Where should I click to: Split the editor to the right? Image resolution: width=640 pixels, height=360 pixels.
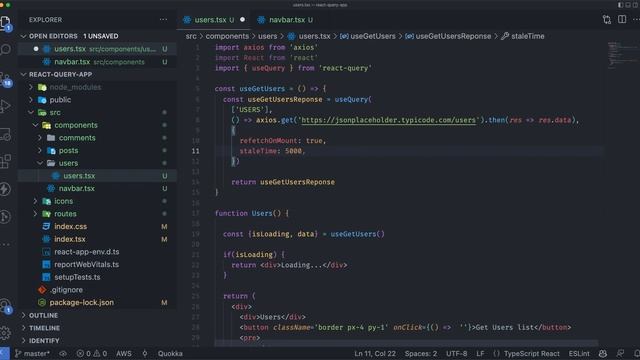(622, 20)
